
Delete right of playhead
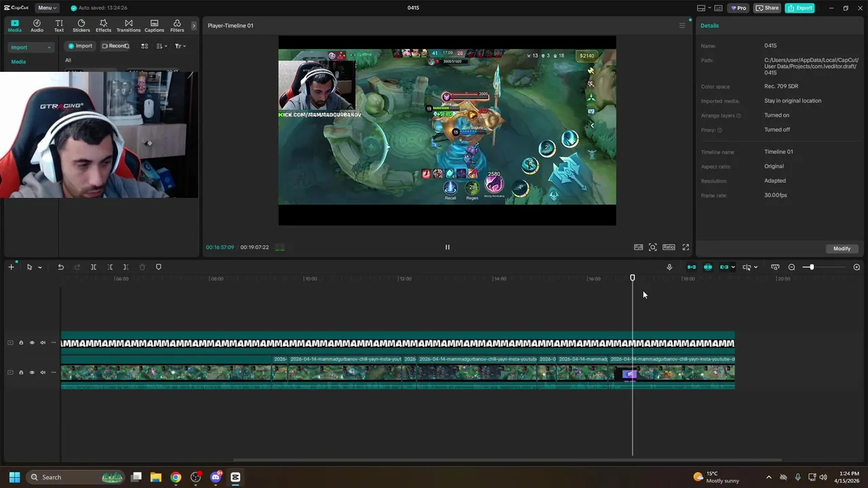point(126,267)
